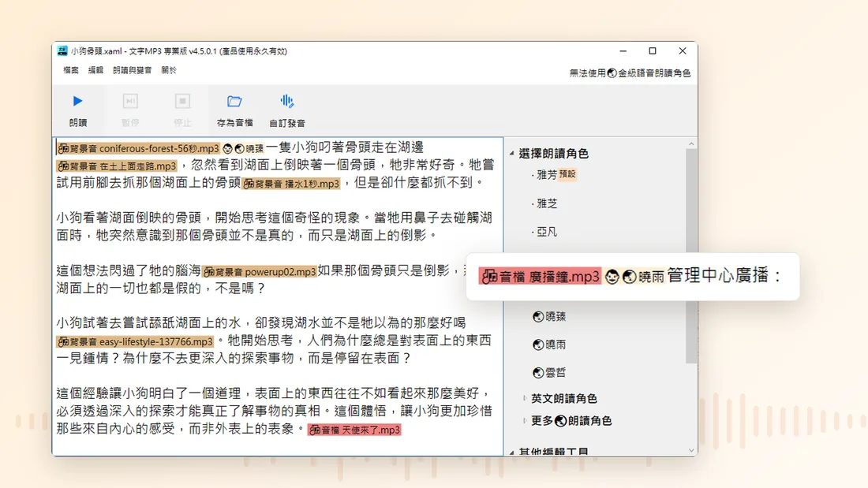Viewport: 868px width, 488px height.
Task: Start reading with the 朗讀 play button
Action: pos(77,110)
